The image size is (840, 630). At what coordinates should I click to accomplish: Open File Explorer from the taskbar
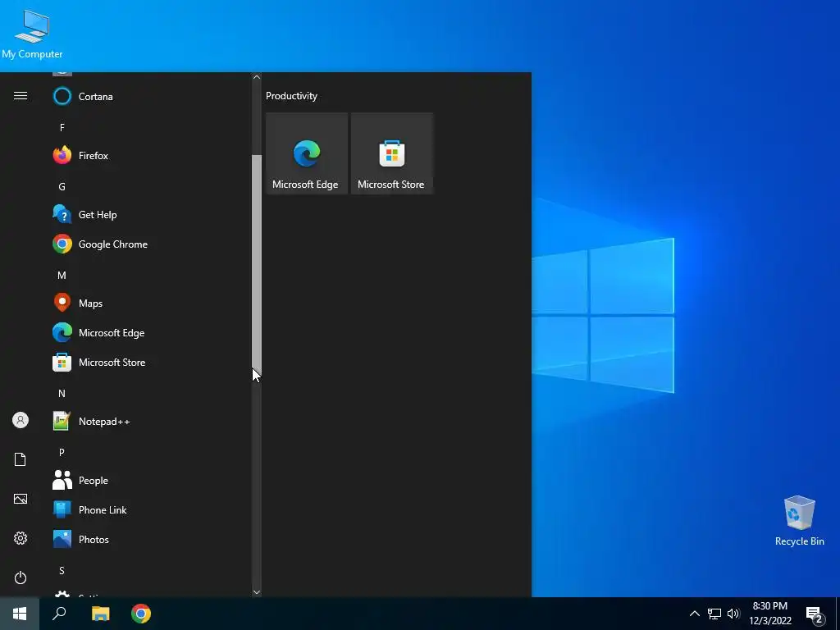coord(101,614)
